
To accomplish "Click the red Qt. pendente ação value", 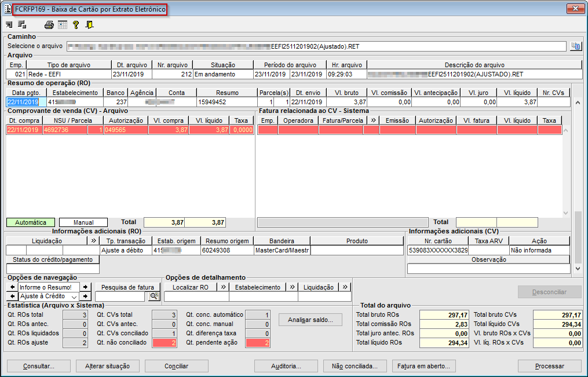I will point(258,342).
